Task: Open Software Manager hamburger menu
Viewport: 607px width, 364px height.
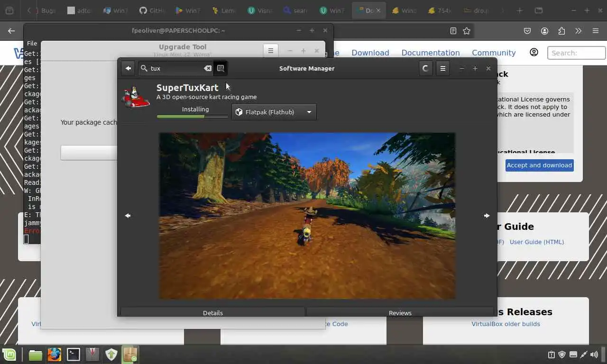Action: (442, 68)
